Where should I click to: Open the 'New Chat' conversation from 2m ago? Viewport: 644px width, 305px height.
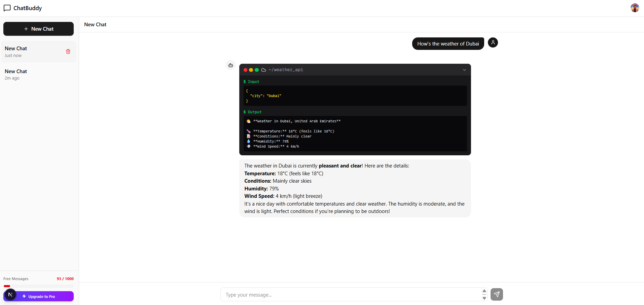(x=34, y=74)
